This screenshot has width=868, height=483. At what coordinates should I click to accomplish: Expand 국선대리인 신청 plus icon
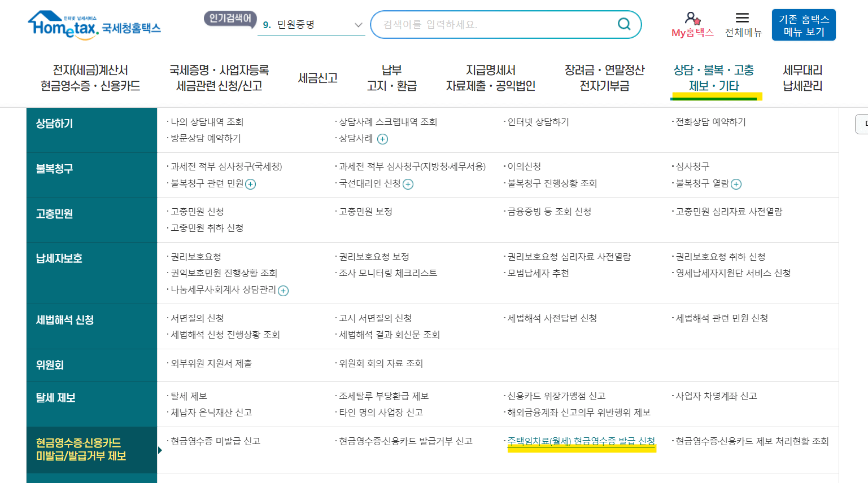[408, 183]
